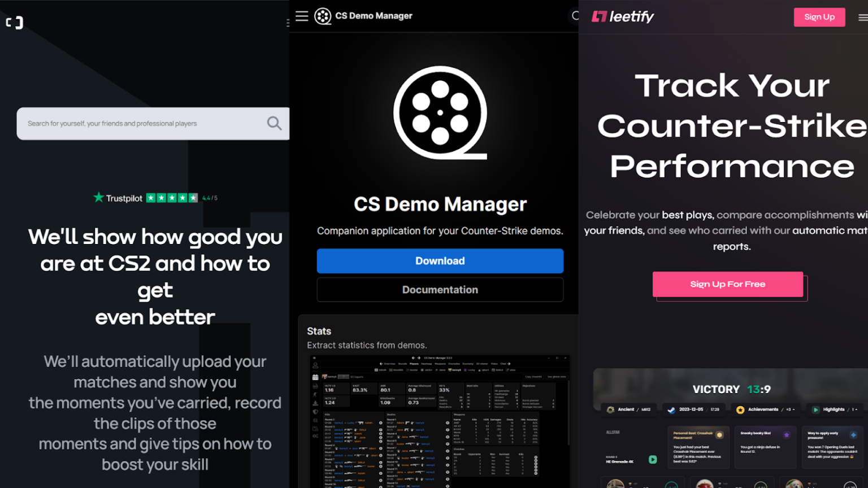Click the green Highlights play icon

pos(815,409)
